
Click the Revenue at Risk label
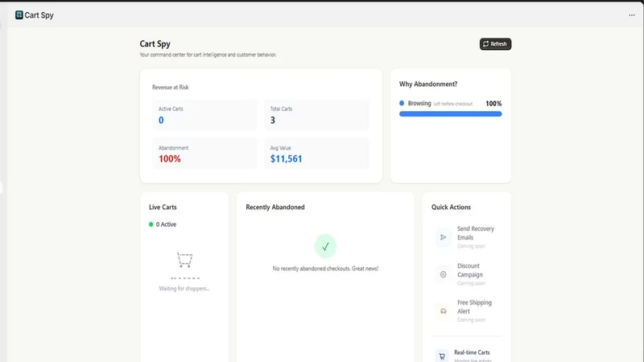(171, 87)
